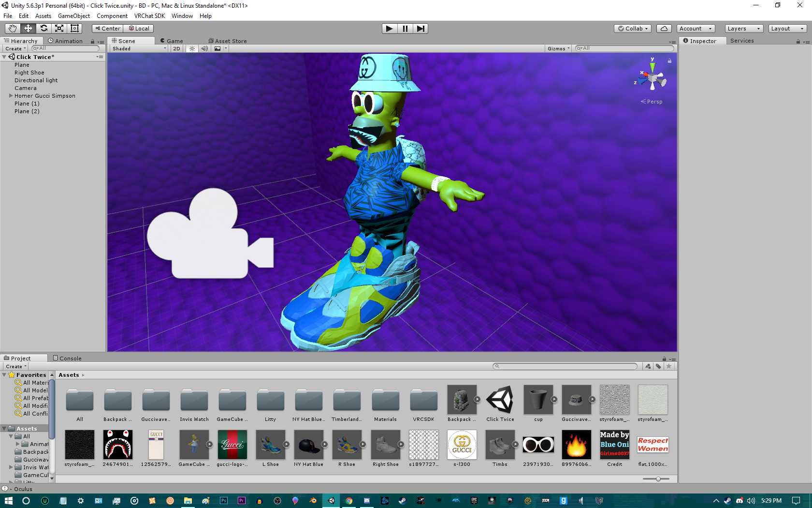812x508 pixels.
Task: Open the Layers dropdown
Action: (743, 29)
